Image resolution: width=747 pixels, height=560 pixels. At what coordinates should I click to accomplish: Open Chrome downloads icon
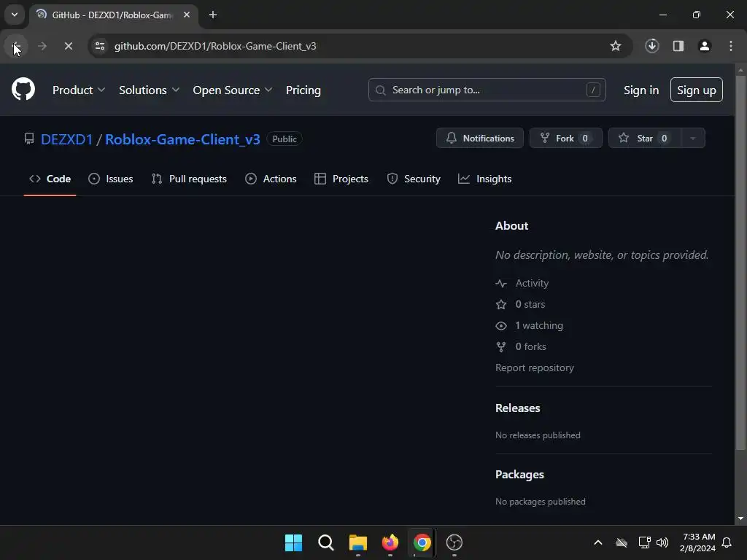[652, 46]
